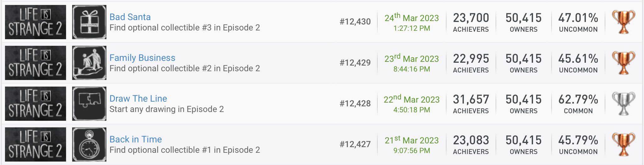Click the Family Business trophy icon
Viewport: 644px width, 165px height.
coord(89,63)
